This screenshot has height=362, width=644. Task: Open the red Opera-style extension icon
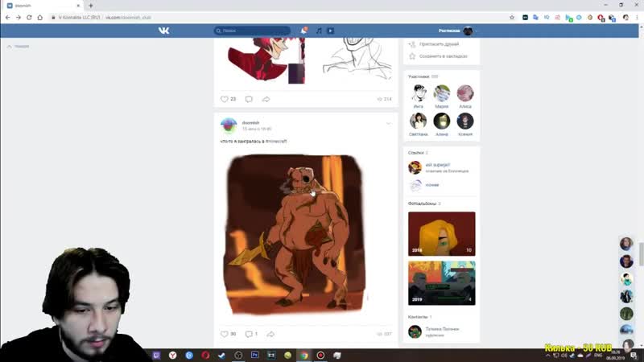[601, 17]
